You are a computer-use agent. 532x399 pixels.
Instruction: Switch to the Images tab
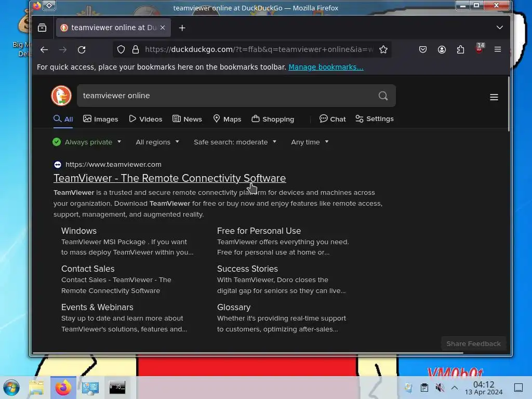pos(101,119)
